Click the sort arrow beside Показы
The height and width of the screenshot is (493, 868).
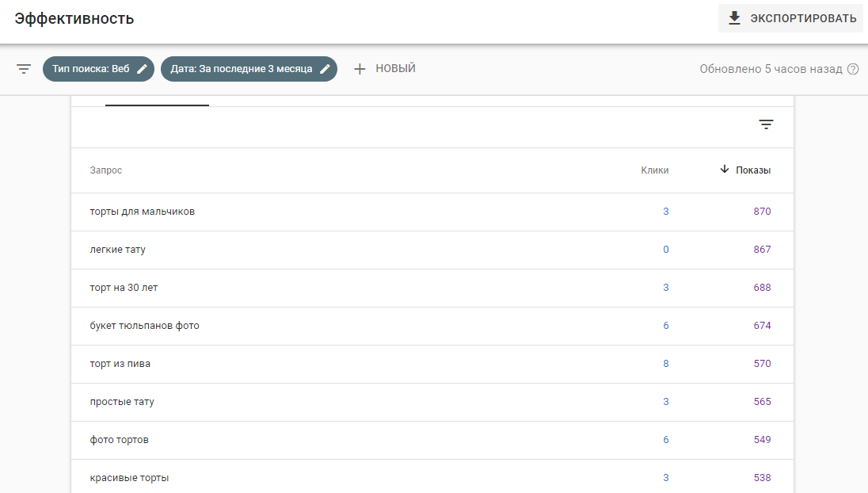pos(725,170)
